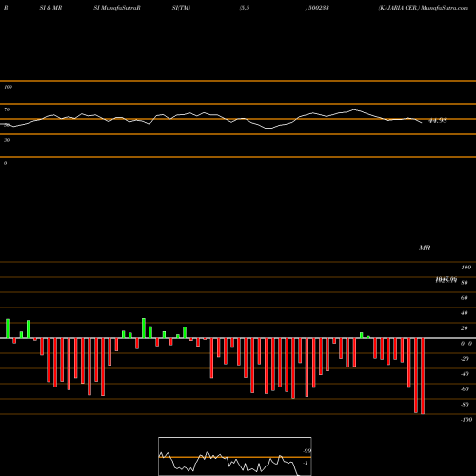Click the MR axis label 20
This screenshot has height=476, width=476.
point(464,328)
